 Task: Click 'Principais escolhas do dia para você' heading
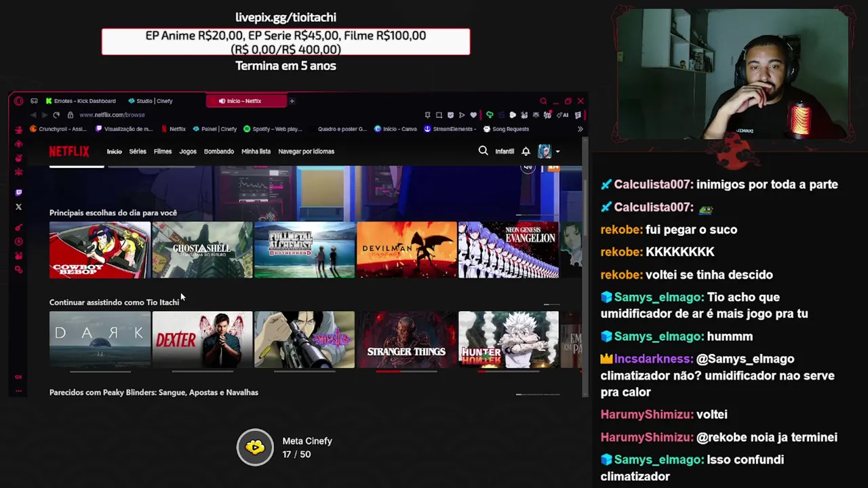113,213
